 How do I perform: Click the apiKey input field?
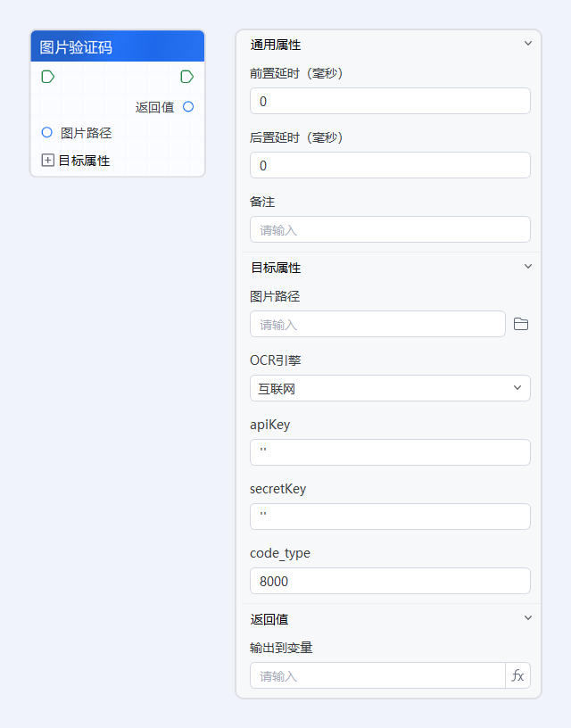point(390,452)
